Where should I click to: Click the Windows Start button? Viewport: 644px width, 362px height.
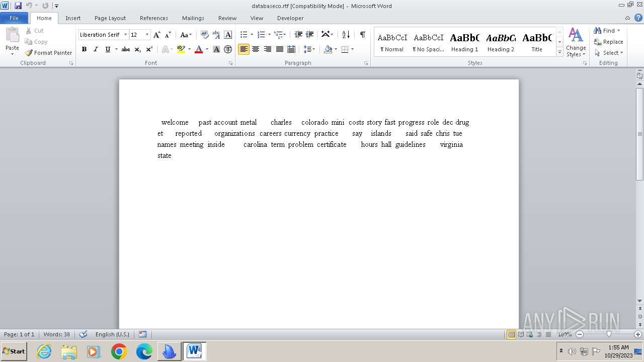point(14,351)
